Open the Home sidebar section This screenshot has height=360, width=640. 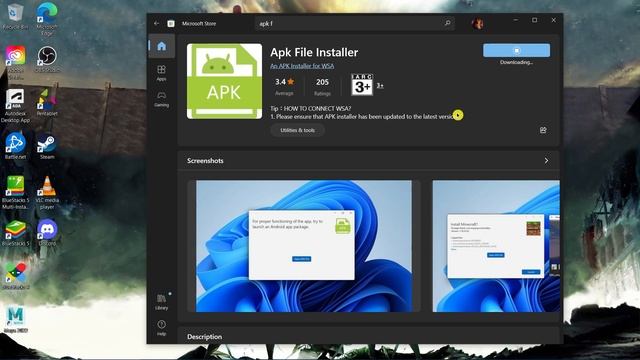(x=162, y=46)
